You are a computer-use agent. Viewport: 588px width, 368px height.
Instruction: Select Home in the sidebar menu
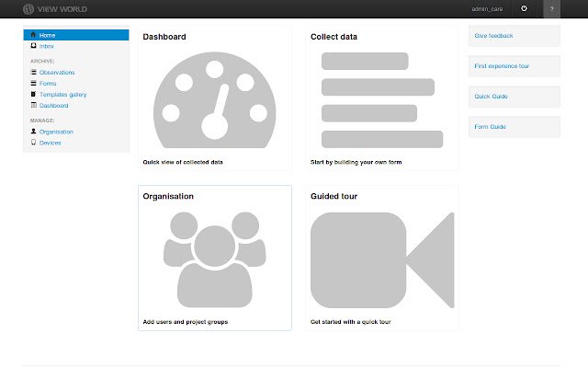tap(76, 35)
